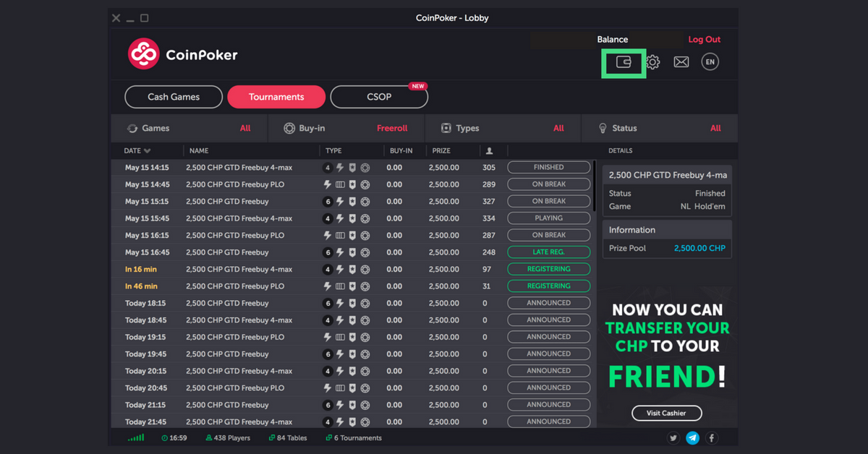Select the Today 19:15 Freebuy PLO row
This screenshot has width=868, height=454.
[353, 338]
